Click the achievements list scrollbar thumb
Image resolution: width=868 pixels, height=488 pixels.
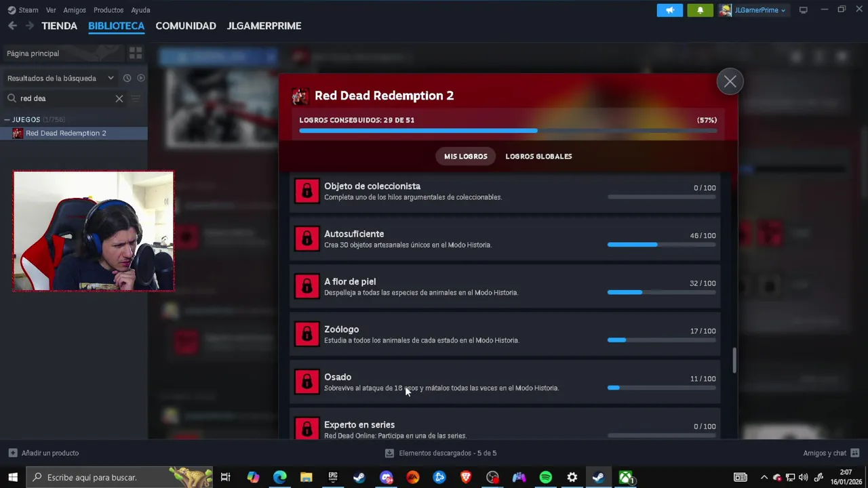(x=734, y=361)
